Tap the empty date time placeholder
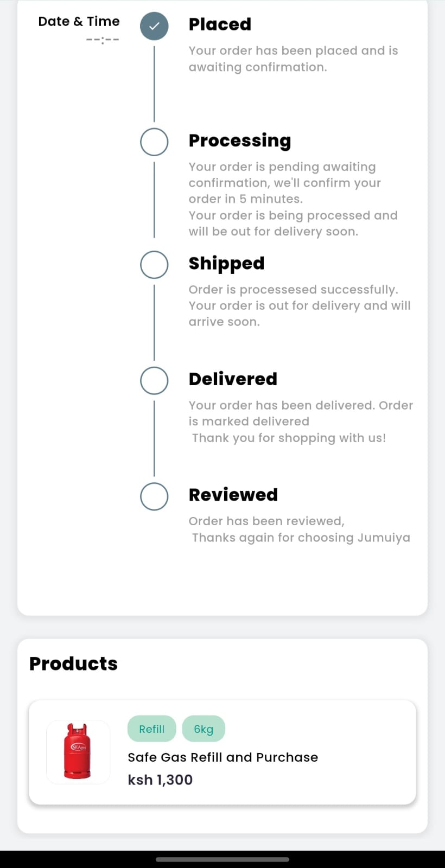445x868 pixels. point(103,40)
